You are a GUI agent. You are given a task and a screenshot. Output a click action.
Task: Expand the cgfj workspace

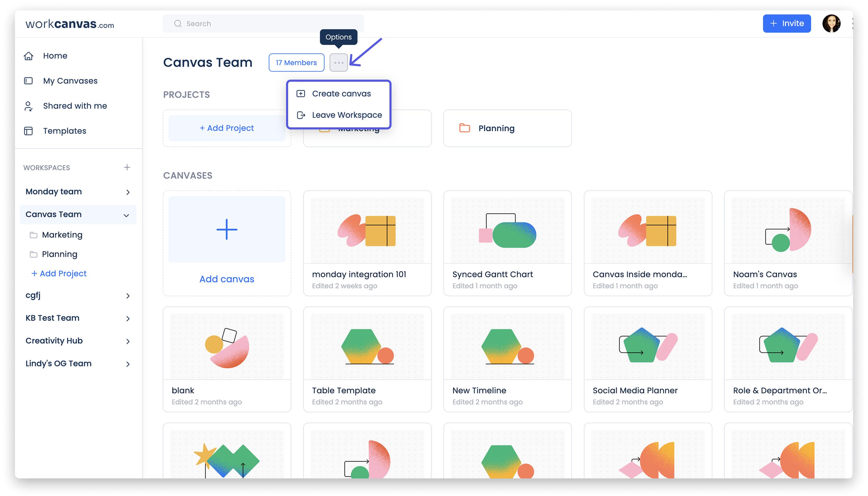128,296
